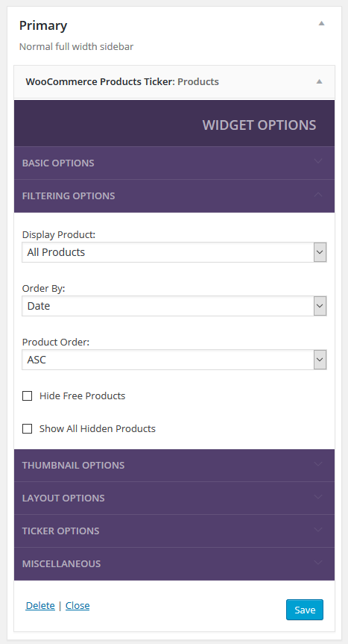Click the Save button

tap(305, 610)
